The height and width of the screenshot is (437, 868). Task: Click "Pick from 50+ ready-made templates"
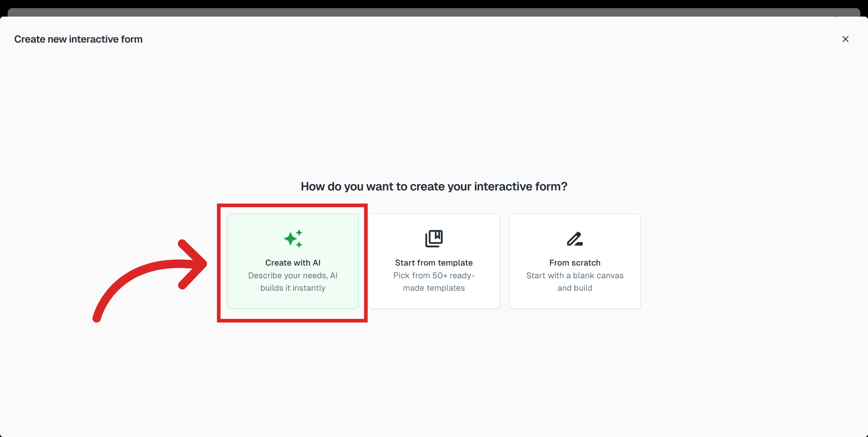click(x=434, y=282)
